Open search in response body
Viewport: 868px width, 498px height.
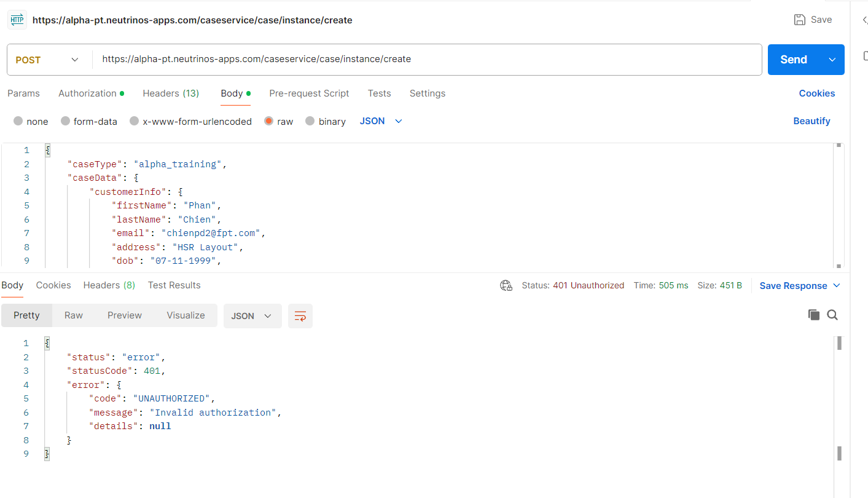click(x=832, y=315)
